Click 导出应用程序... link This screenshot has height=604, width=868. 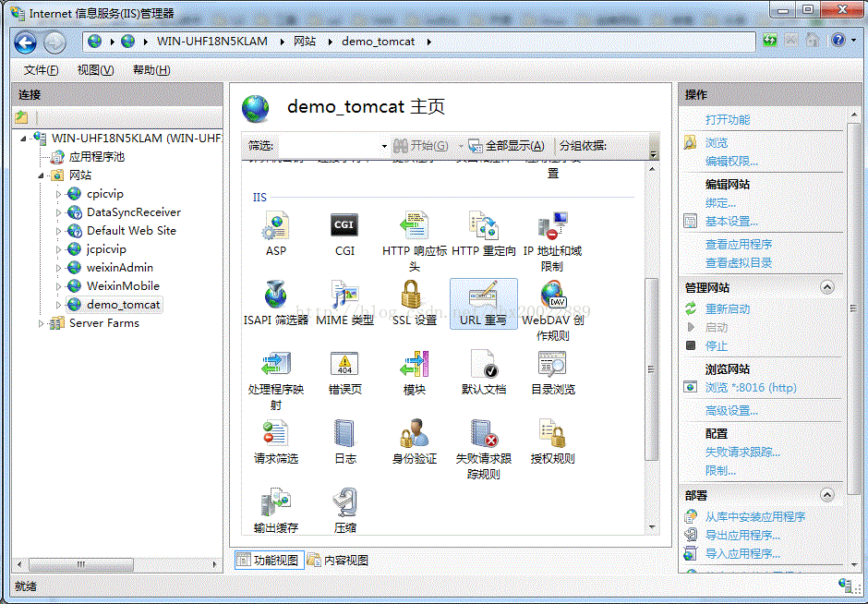[743, 536]
